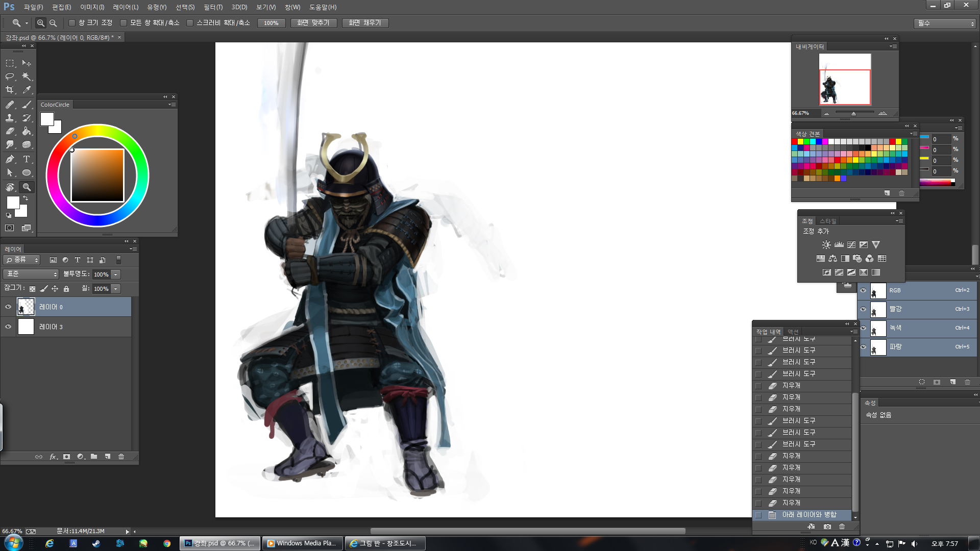Toggle RGB channel visibility eye
980x551 pixels.
click(x=863, y=290)
